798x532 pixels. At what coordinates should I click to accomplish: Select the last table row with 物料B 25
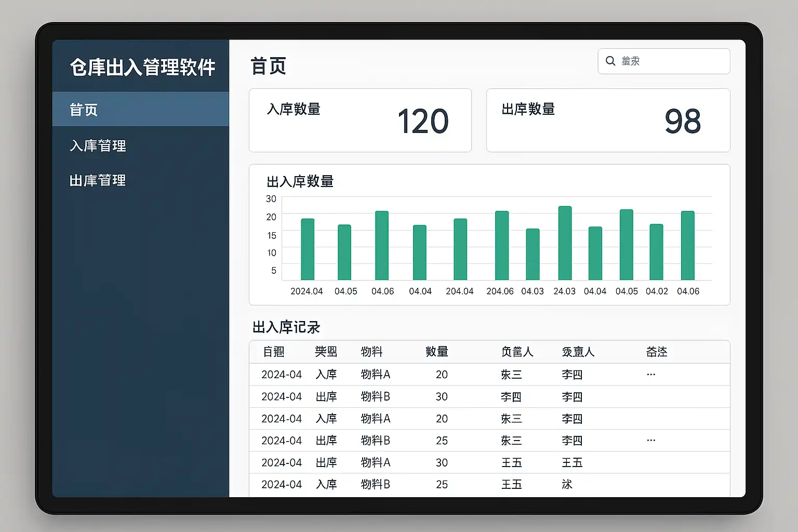[489, 485]
